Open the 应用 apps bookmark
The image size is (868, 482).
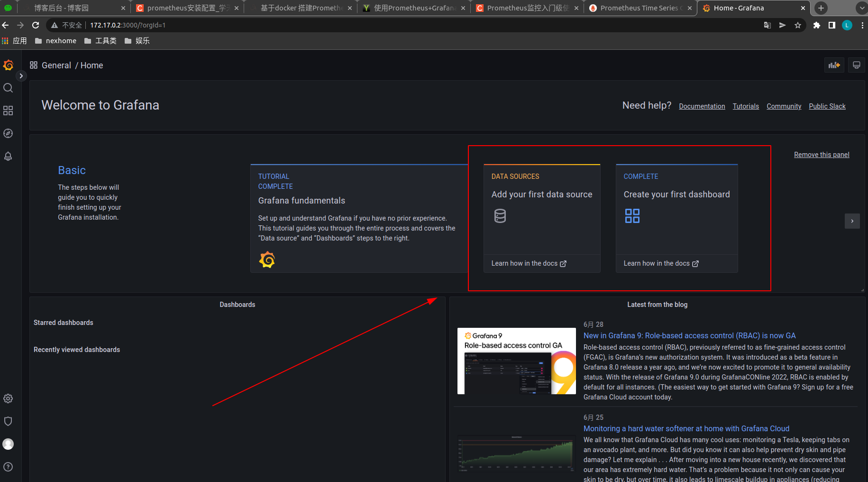tap(14, 41)
